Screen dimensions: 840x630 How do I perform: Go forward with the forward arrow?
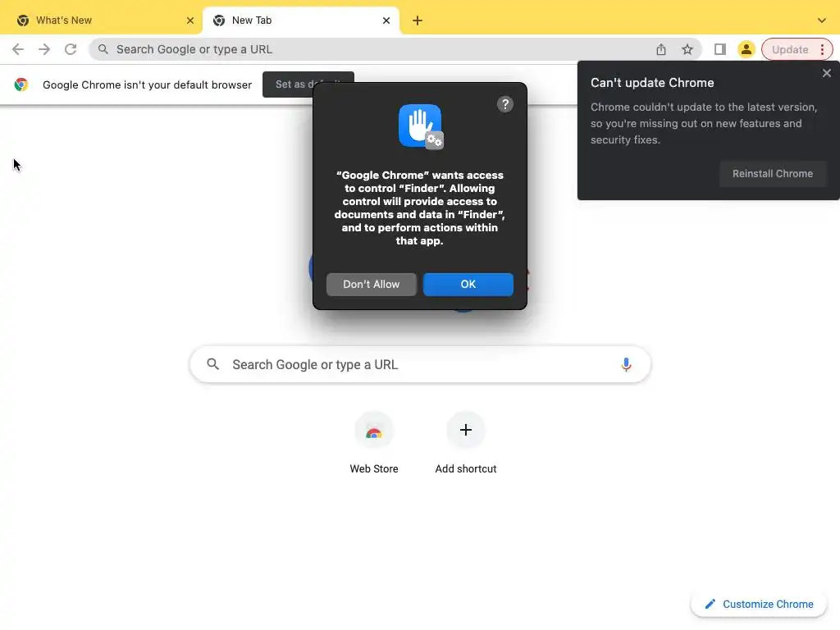tap(44, 49)
